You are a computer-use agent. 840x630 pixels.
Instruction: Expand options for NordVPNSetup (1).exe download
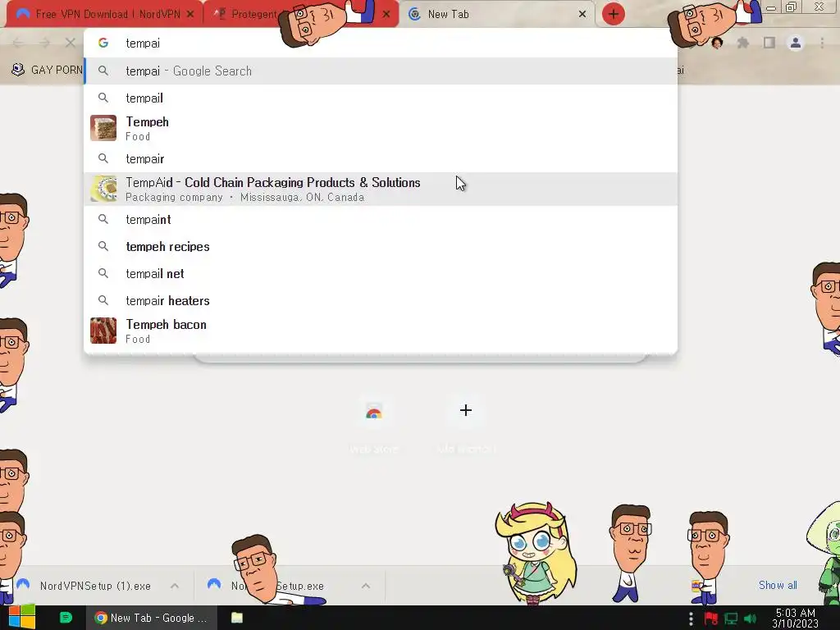pos(175,586)
